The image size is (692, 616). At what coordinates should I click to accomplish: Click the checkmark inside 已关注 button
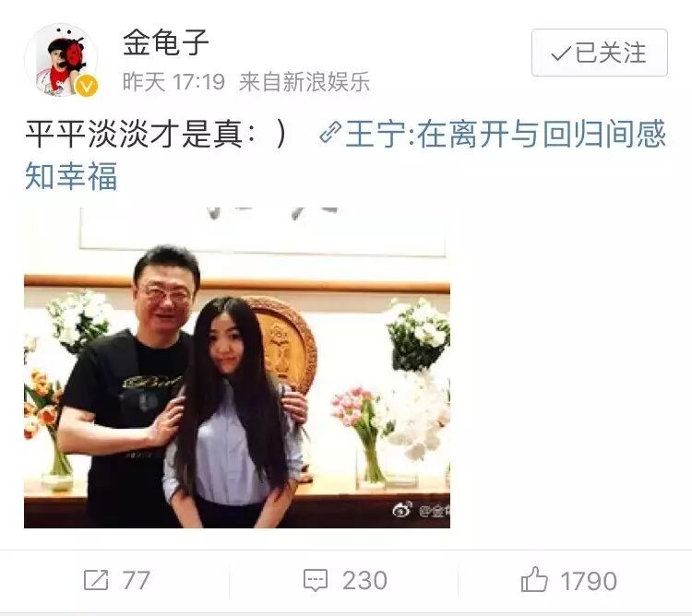point(561,53)
